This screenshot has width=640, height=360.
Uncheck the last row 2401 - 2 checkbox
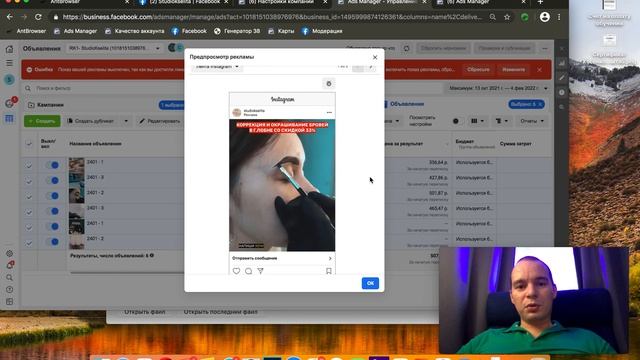(x=29, y=243)
